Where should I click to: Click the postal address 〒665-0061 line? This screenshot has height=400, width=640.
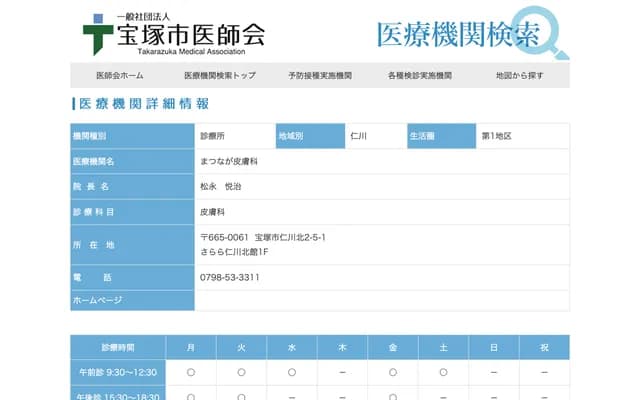coord(263,237)
